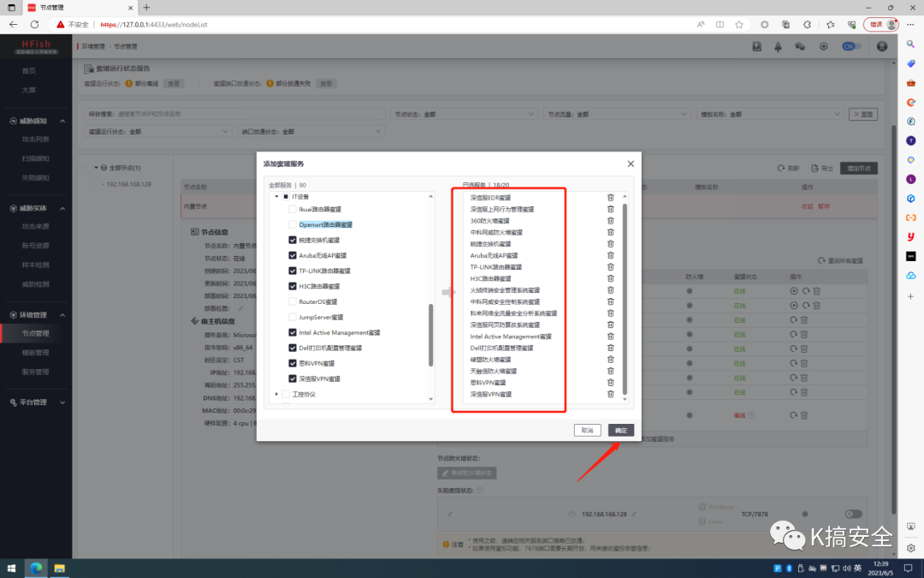Remove 绿盟防火墙蜜罐 using trash icon

point(611,359)
